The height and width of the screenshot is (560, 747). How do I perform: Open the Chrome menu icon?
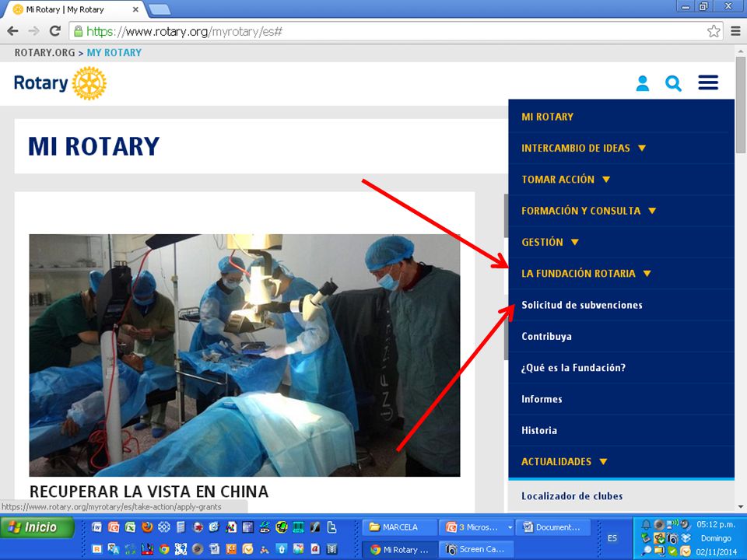tap(735, 31)
